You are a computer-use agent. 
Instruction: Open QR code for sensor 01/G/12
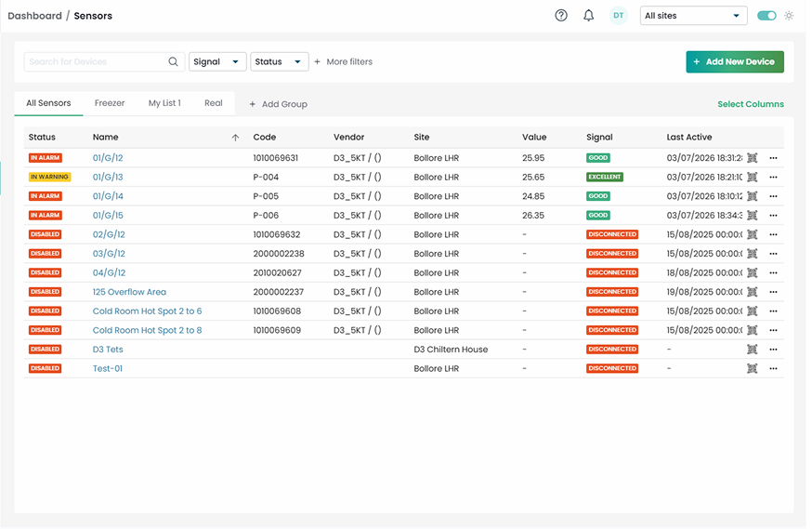[x=752, y=158]
